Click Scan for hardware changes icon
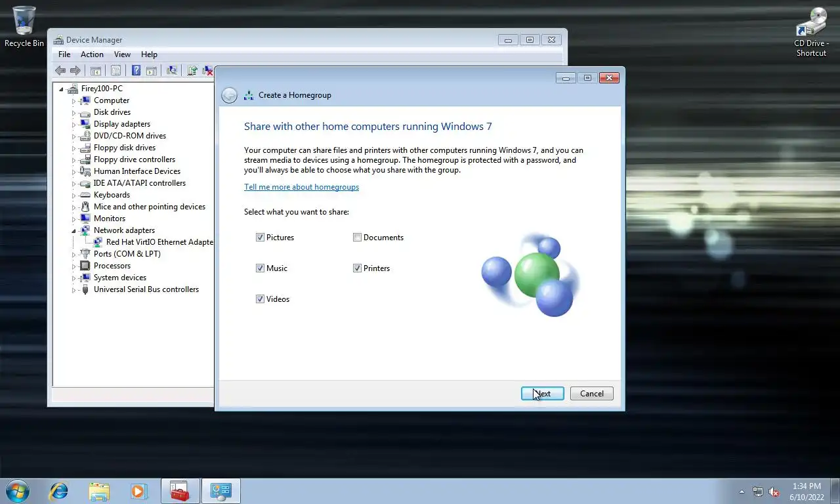This screenshot has width=840, height=504. [172, 70]
